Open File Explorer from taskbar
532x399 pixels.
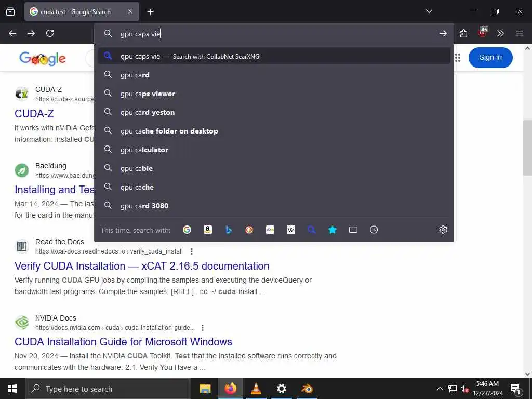[x=205, y=389]
